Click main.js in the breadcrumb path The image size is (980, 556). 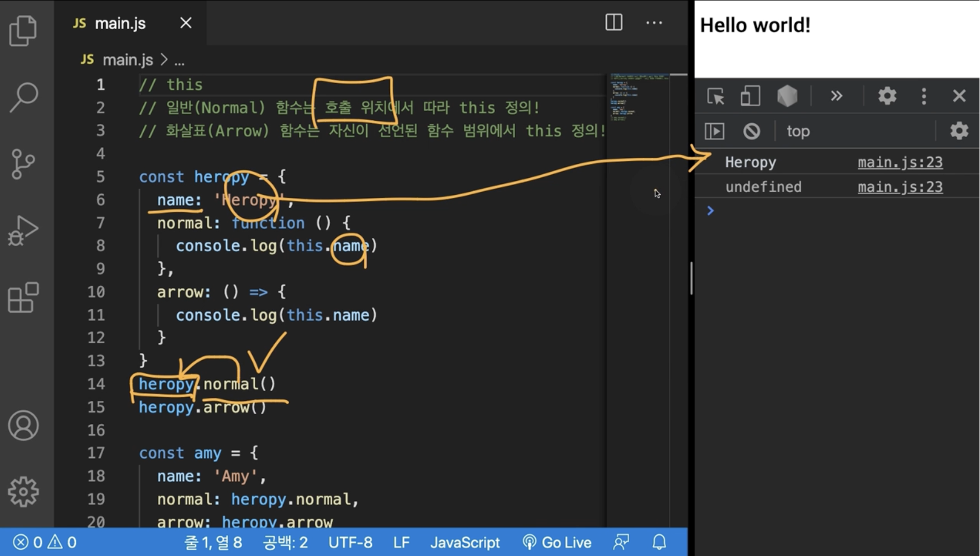click(x=128, y=60)
